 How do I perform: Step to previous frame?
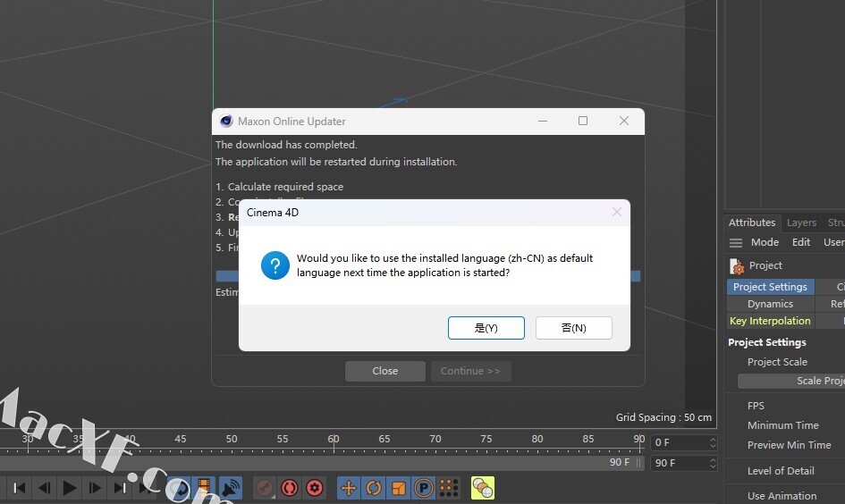pos(44,489)
